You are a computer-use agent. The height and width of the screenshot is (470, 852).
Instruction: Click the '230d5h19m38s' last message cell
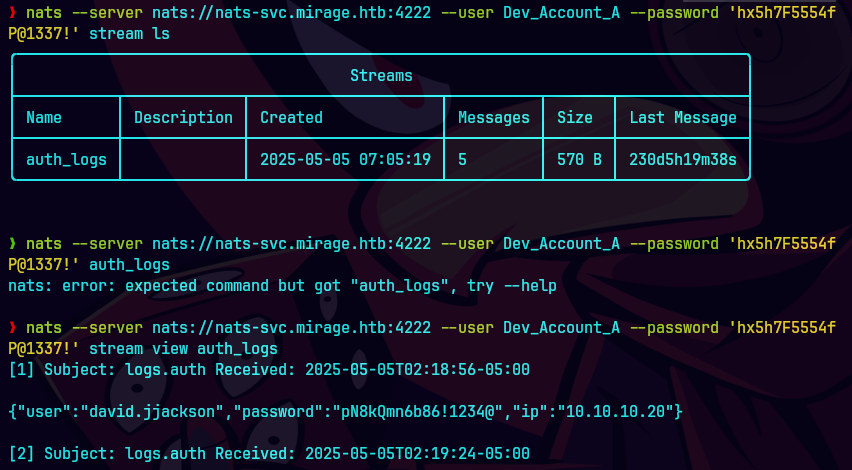click(x=683, y=159)
